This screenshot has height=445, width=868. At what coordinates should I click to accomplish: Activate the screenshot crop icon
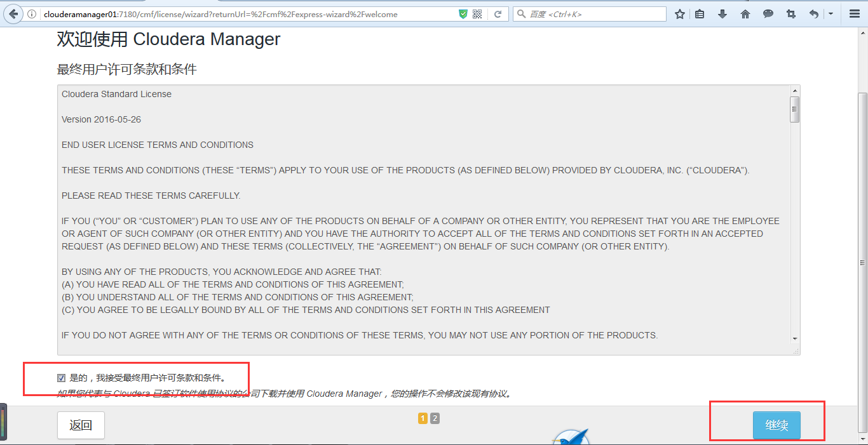791,14
